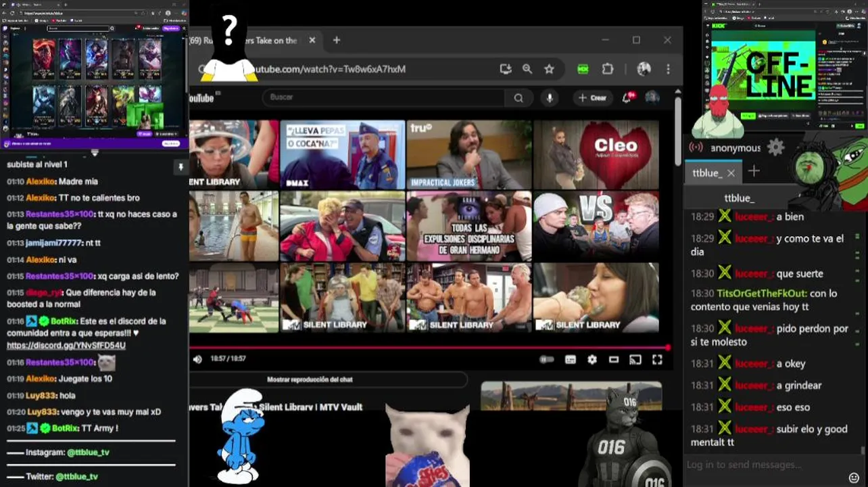Image resolution: width=868 pixels, height=487 pixels.
Task: Click TitsOrGetTheFkOut username in chat
Action: pyautogui.click(x=762, y=294)
